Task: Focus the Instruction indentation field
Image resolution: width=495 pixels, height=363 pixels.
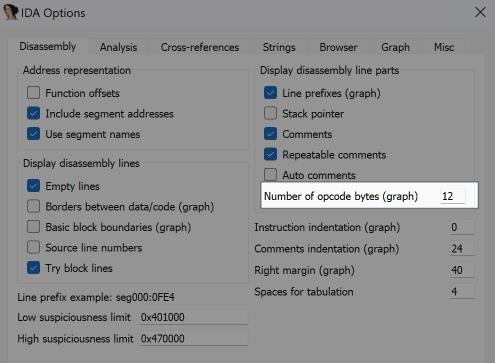Action: 462,227
